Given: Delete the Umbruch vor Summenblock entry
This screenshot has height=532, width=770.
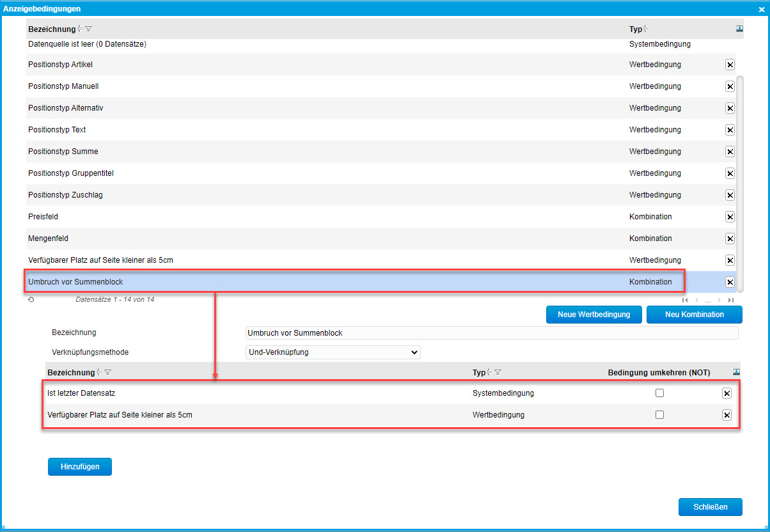Looking at the screenshot, I should (730, 282).
